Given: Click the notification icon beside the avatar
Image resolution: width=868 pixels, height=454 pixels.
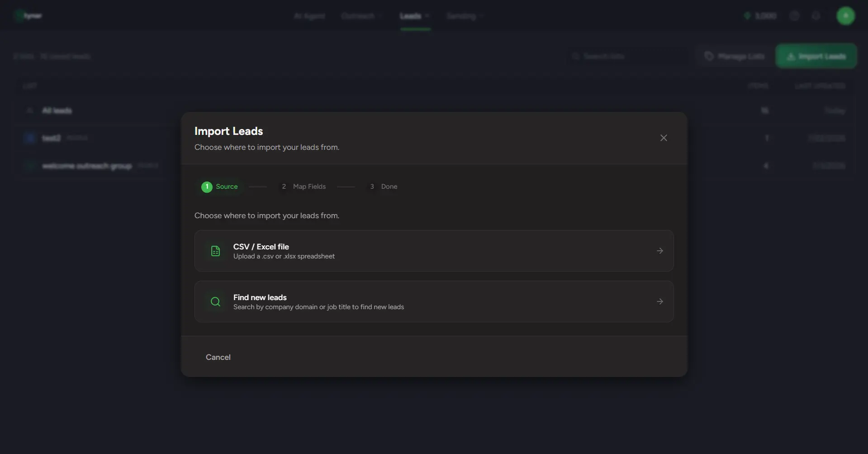Looking at the screenshot, I should pyautogui.click(x=816, y=16).
